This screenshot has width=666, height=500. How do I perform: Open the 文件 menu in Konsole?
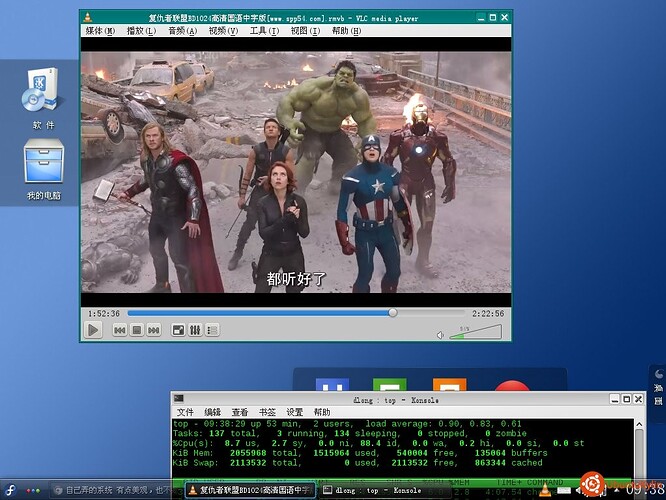[x=185, y=412]
